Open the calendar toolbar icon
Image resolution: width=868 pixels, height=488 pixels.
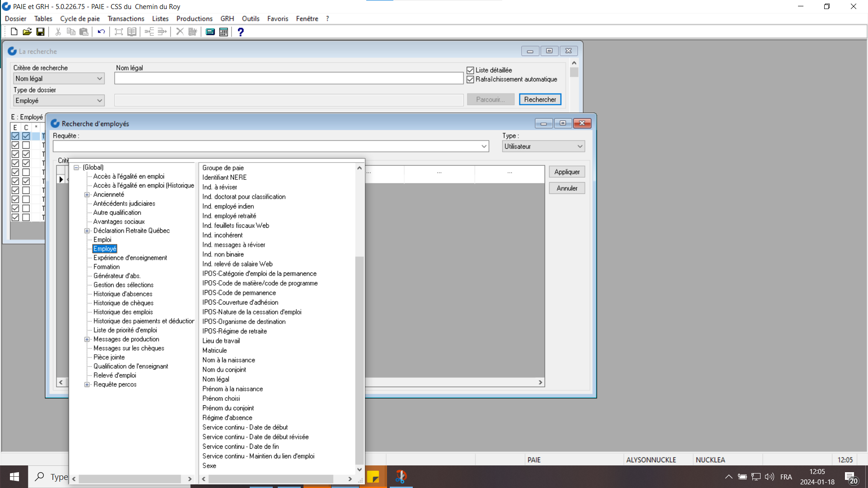pos(224,32)
